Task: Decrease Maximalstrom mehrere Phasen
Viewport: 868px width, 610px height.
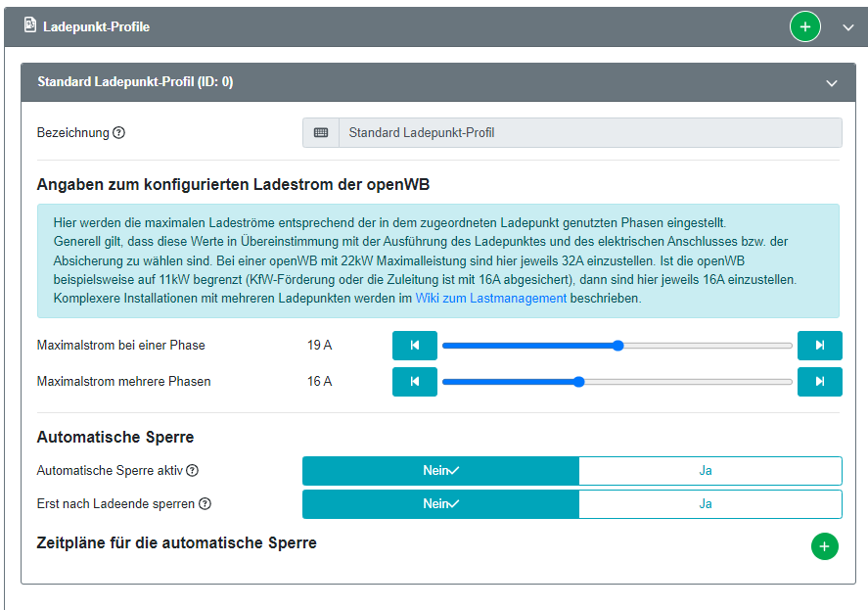Action: [415, 381]
